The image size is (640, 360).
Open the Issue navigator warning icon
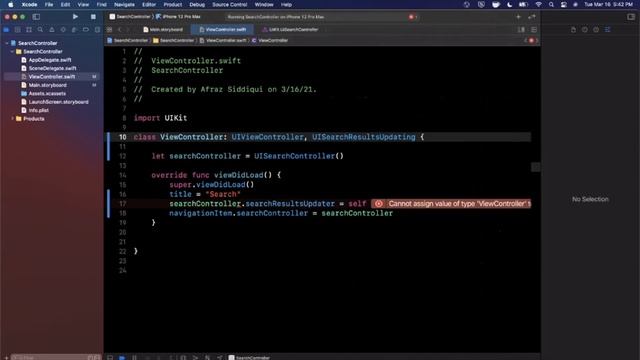click(51, 30)
